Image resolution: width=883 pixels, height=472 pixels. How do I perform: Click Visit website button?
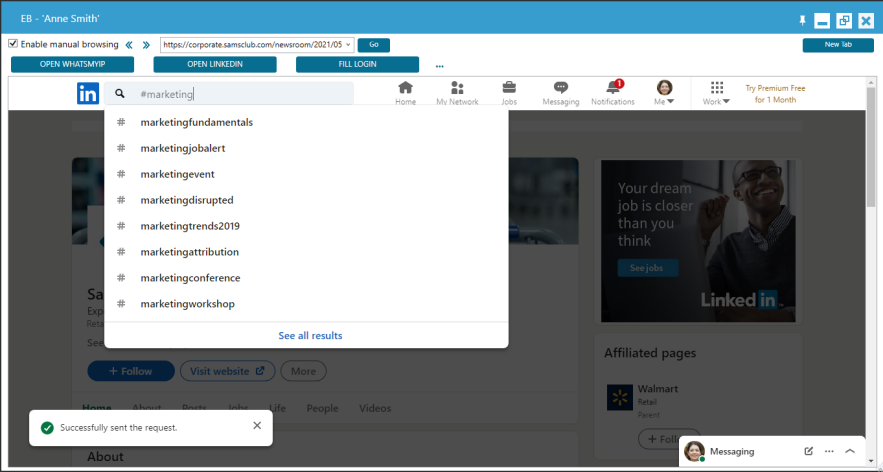228,371
